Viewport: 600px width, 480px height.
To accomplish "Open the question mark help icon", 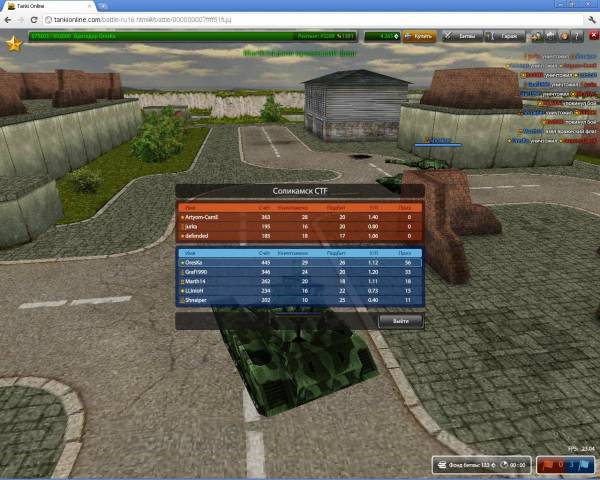I will [577, 36].
